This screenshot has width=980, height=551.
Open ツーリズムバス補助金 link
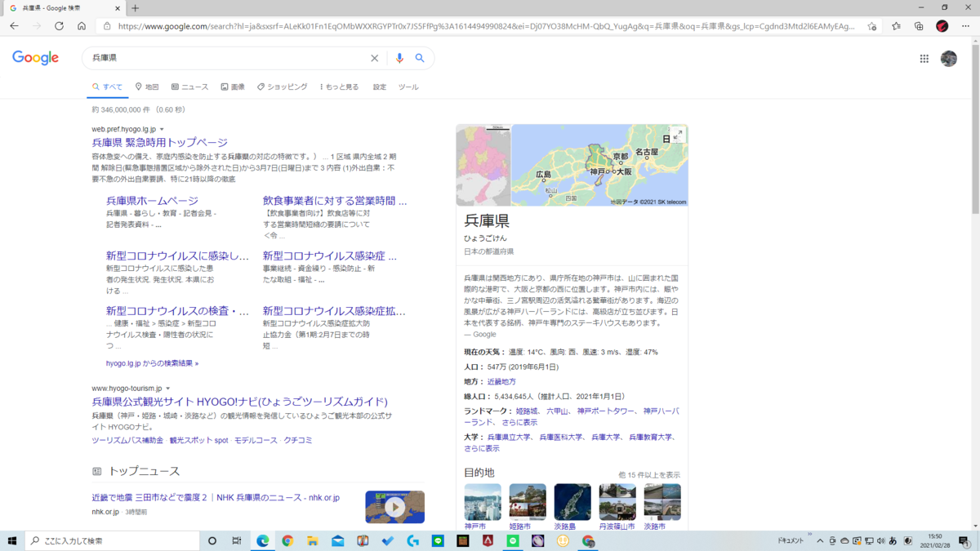click(x=127, y=440)
